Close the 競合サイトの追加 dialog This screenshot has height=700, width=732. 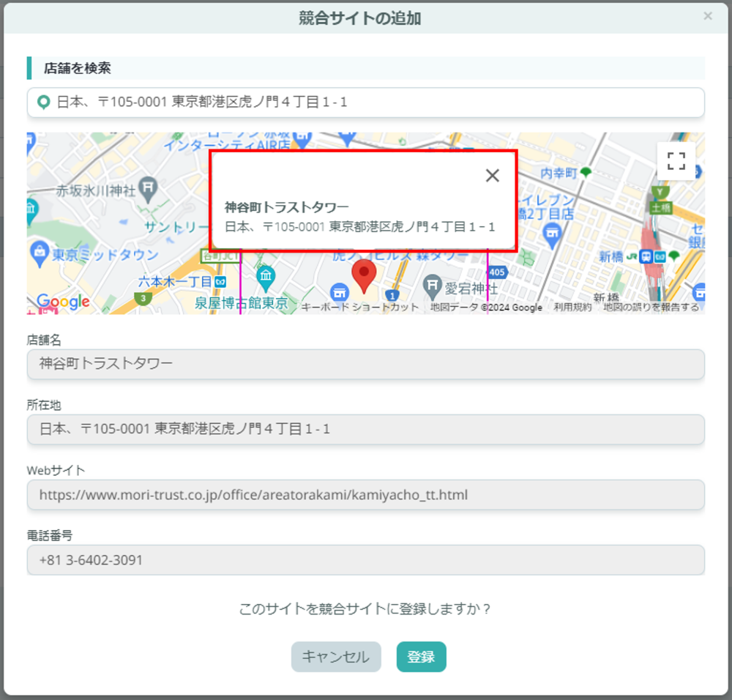708,16
